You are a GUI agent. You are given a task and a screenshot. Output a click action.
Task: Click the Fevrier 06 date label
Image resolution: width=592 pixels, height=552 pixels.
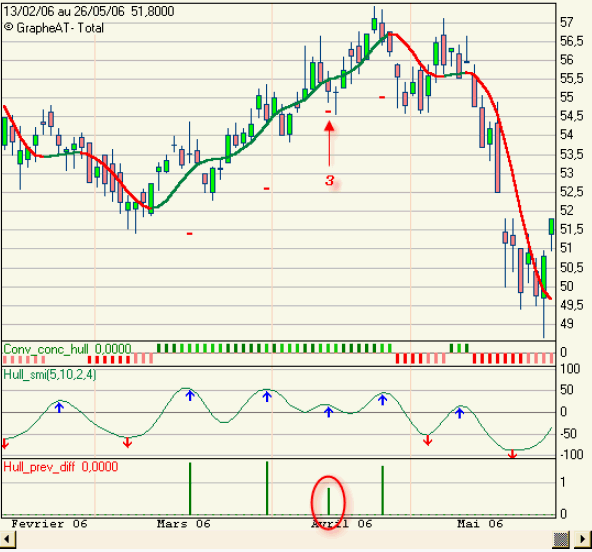(x=49, y=524)
